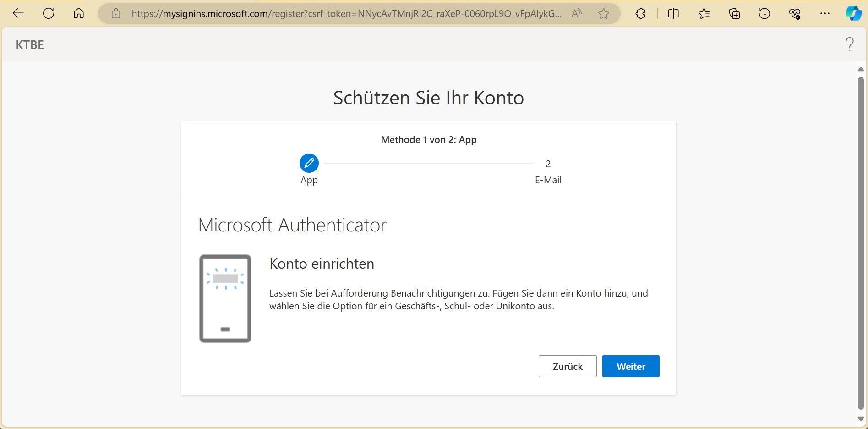Refresh the current page
Viewport: 868px width, 429px height.
tap(49, 13)
